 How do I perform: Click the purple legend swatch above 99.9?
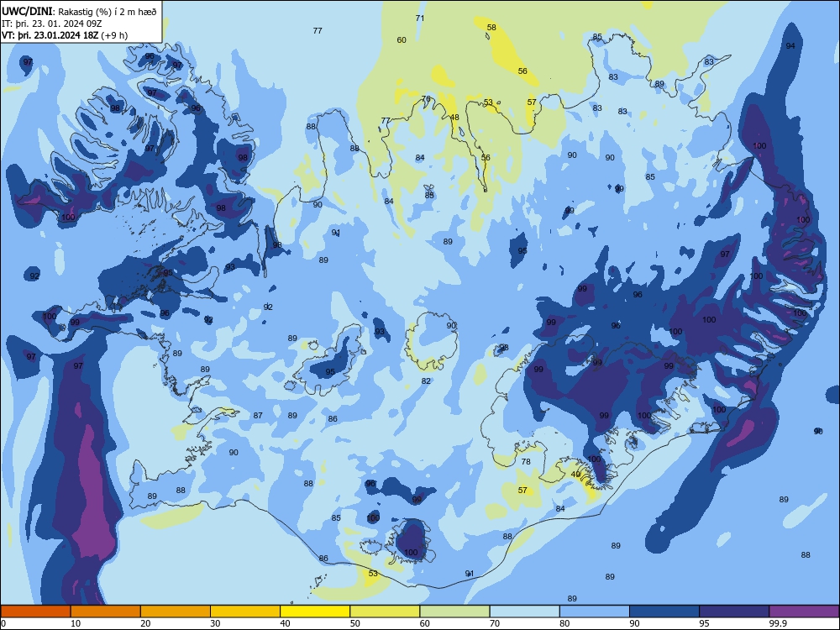click(x=804, y=612)
